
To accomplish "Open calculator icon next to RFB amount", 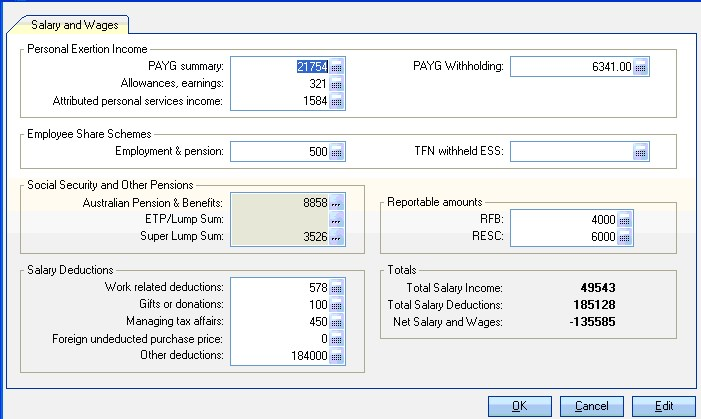I will [x=625, y=221].
